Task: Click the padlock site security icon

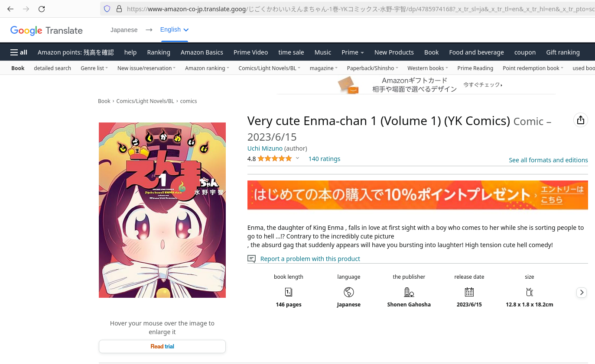Action: click(x=119, y=9)
